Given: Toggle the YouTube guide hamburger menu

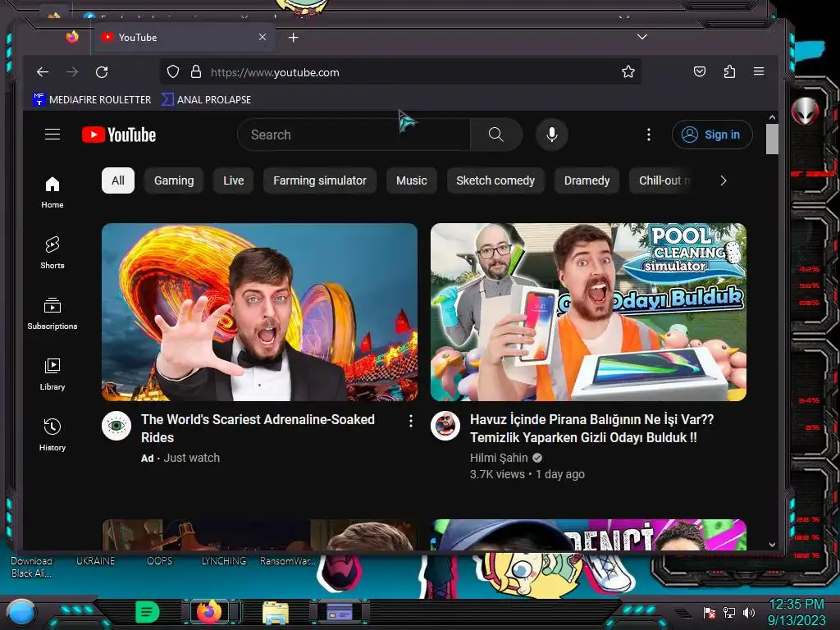Looking at the screenshot, I should (x=52, y=135).
